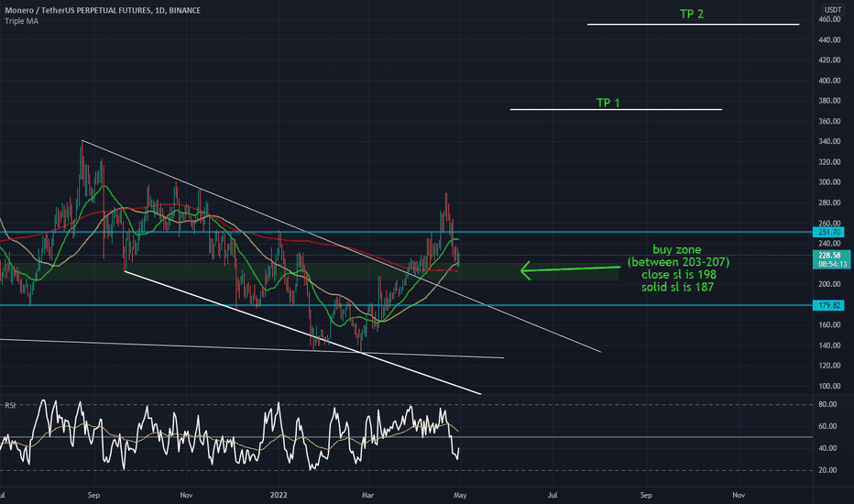This screenshot has width=854, height=504.
Task: Select the TP 2 text annotation
Action: (x=692, y=14)
